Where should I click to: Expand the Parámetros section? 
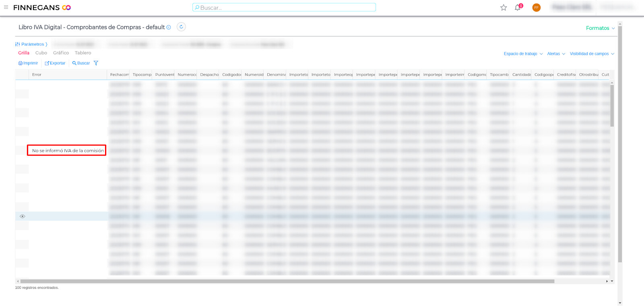[x=31, y=44]
